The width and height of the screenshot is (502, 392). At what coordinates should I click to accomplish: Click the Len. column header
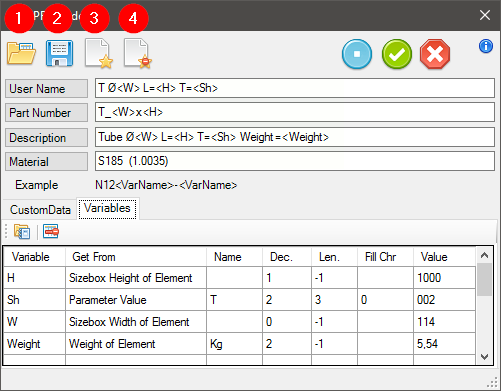coord(335,257)
